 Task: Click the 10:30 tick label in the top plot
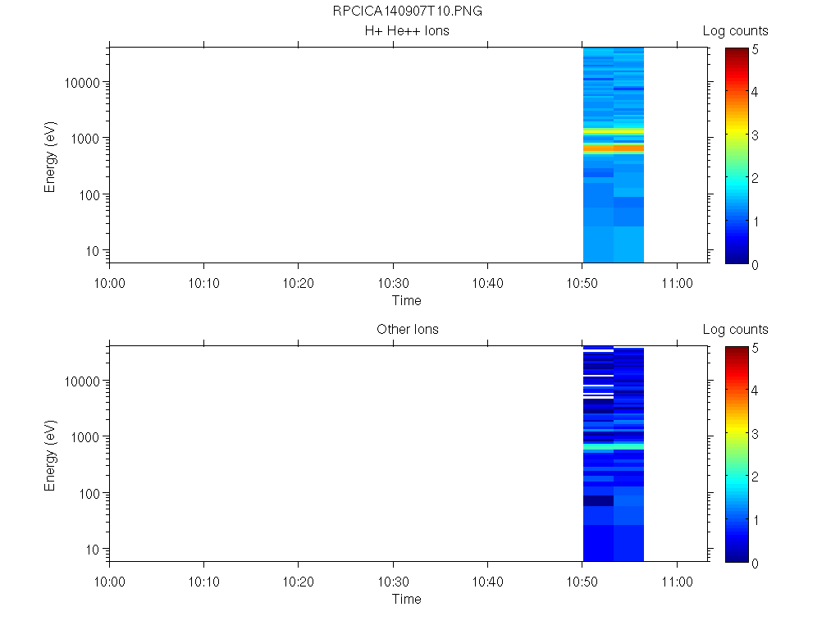pyautogui.click(x=393, y=283)
